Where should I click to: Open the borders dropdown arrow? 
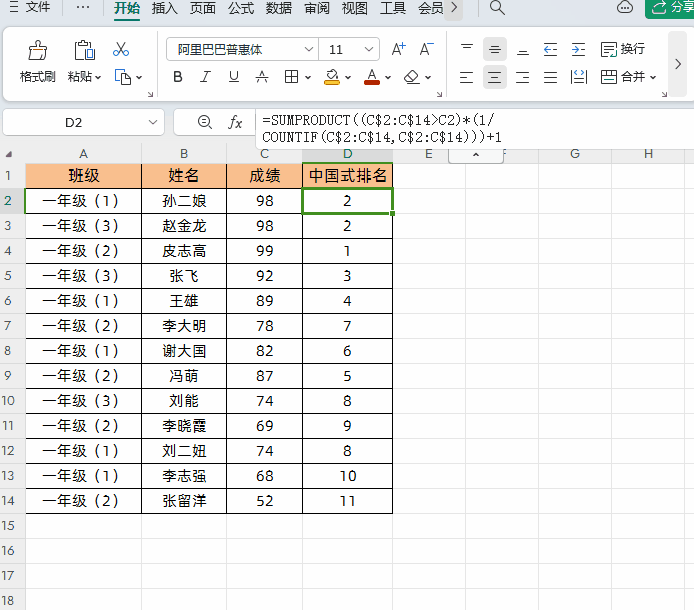tap(308, 77)
